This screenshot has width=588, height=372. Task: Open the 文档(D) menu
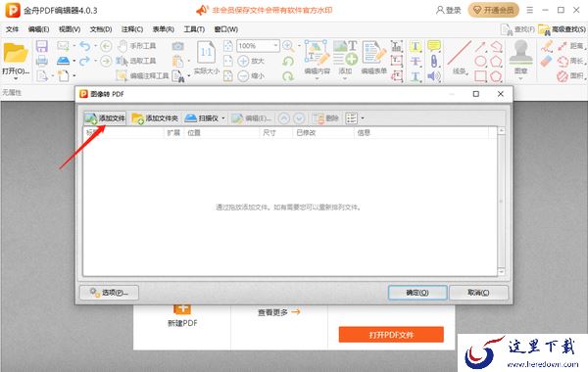tap(101, 29)
